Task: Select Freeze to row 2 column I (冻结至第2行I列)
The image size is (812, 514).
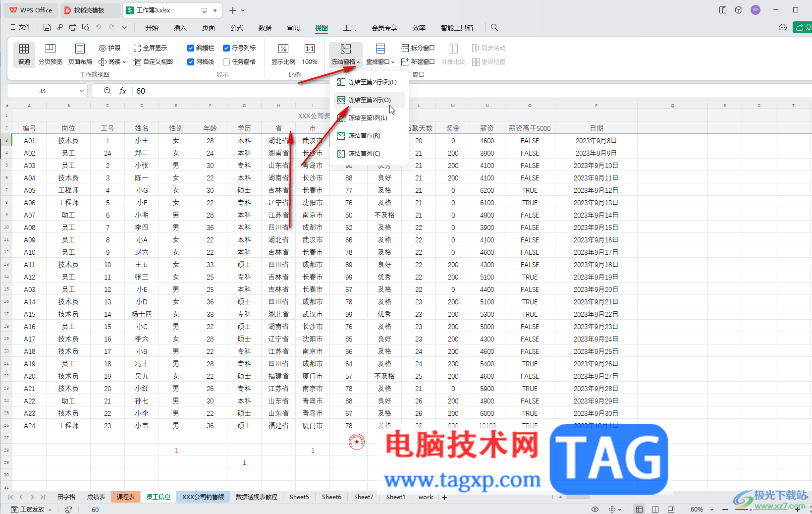Action: (x=369, y=82)
